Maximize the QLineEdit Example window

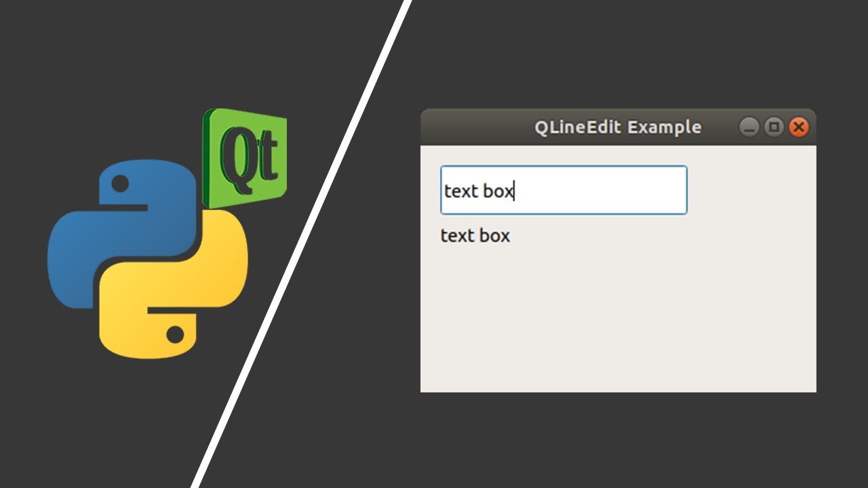coord(774,127)
